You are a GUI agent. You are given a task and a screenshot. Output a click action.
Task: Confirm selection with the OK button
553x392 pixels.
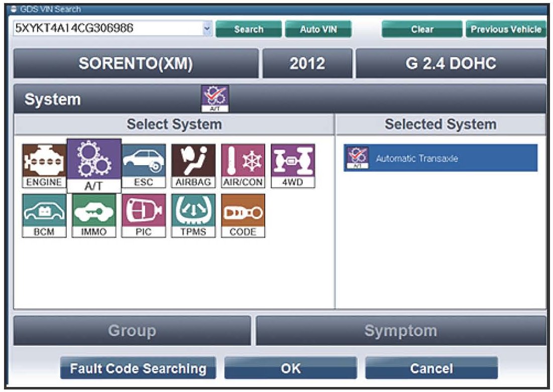[291, 369]
